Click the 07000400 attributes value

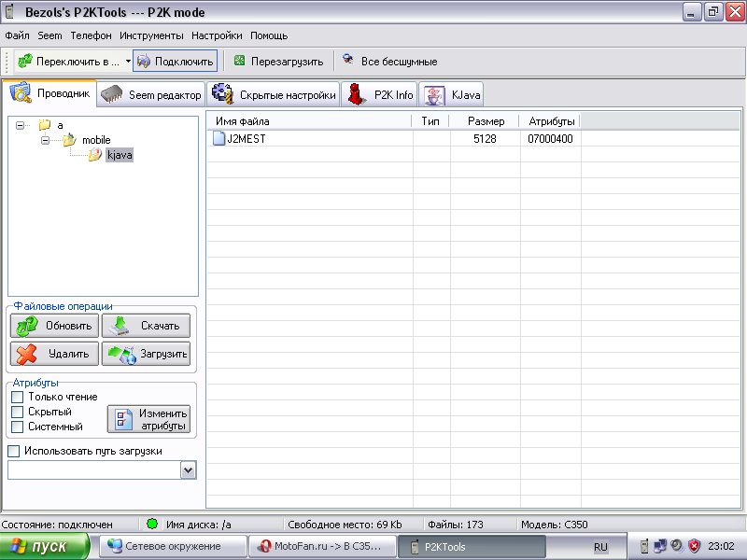tap(550, 139)
